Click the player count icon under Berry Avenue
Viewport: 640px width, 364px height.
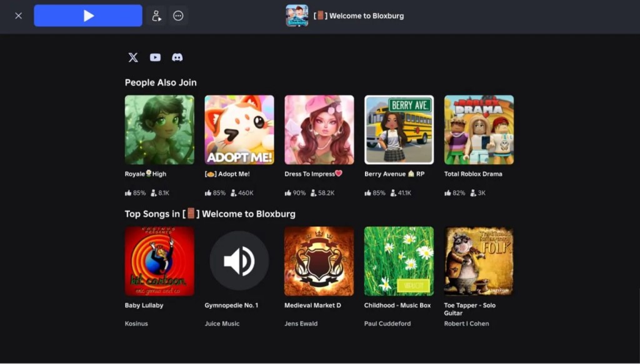[x=393, y=193]
